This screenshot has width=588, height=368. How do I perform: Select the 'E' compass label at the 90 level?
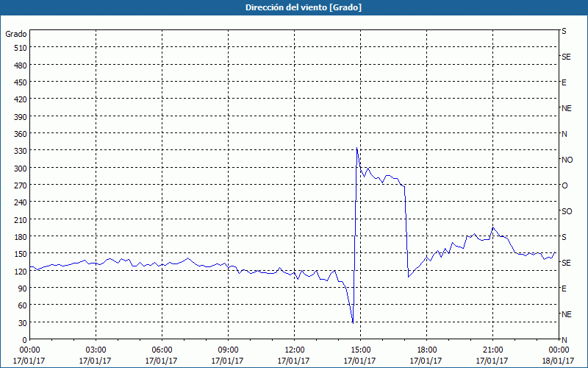tap(564, 289)
